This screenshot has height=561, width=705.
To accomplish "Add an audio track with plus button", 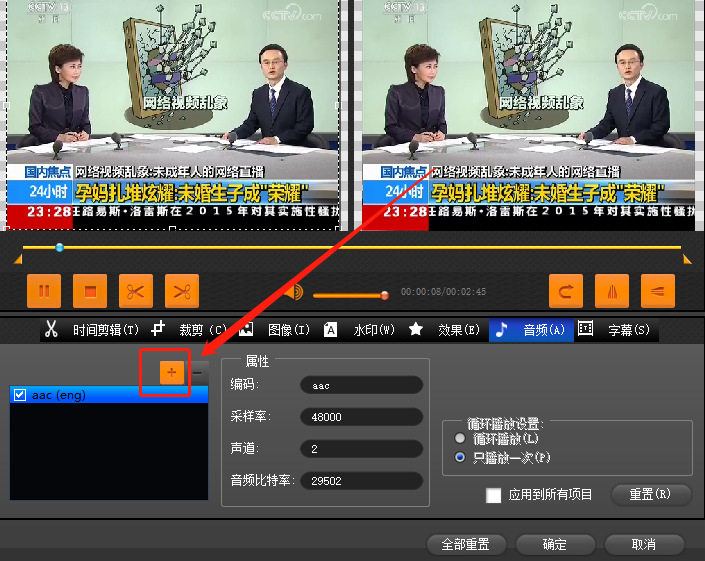I will point(172,372).
